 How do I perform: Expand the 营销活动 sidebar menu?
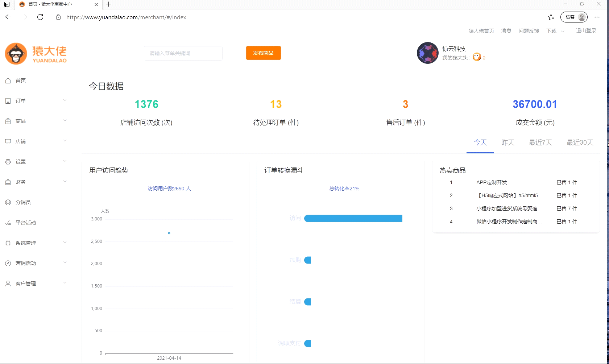click(x=65, y=262)
